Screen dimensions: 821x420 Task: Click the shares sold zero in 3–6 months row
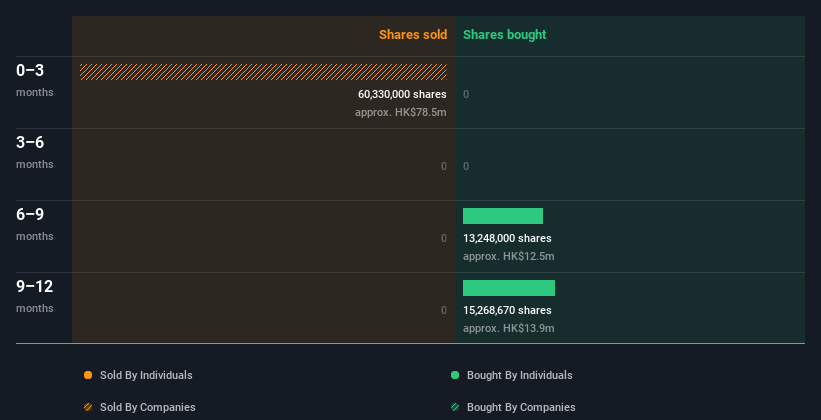click(x=444, y=167)
